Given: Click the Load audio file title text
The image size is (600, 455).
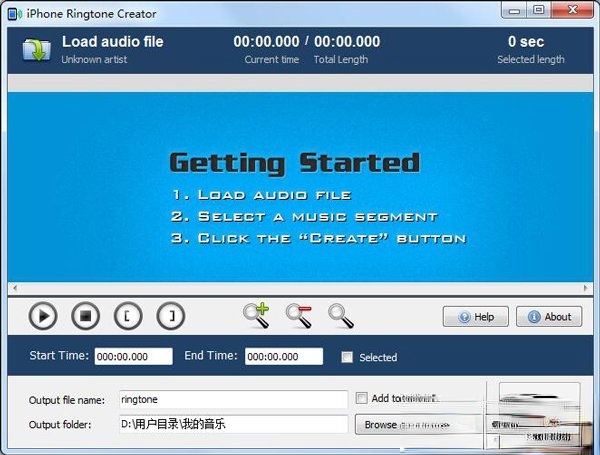Looking at the screenshot, I should pyautogui.click(x=112, y=41).
